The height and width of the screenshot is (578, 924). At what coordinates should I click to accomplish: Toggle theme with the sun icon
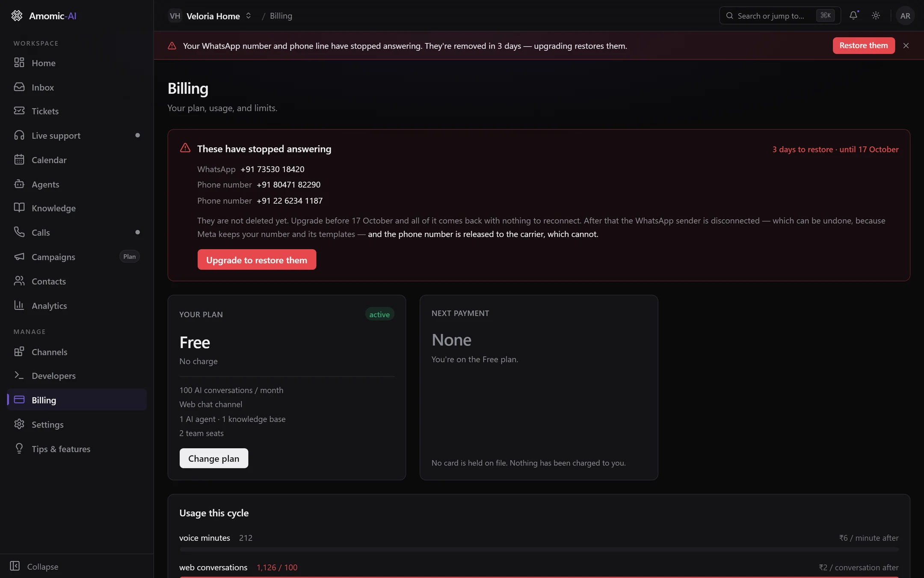(876, 15)
